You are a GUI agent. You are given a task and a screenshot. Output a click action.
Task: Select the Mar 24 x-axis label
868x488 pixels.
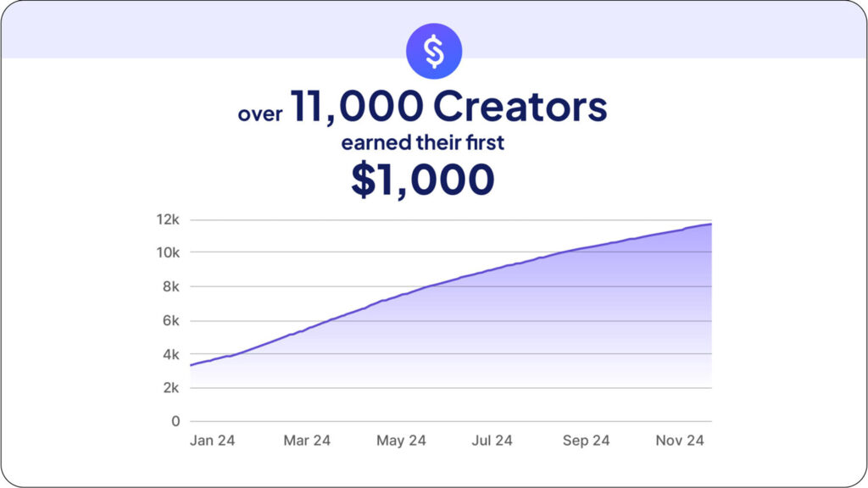point(306,441)
